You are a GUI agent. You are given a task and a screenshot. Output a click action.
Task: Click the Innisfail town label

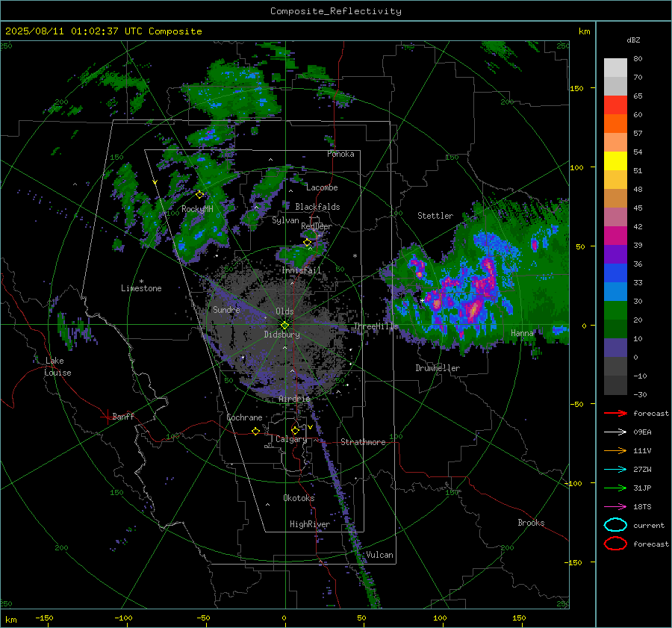click(x=301, y=270)
